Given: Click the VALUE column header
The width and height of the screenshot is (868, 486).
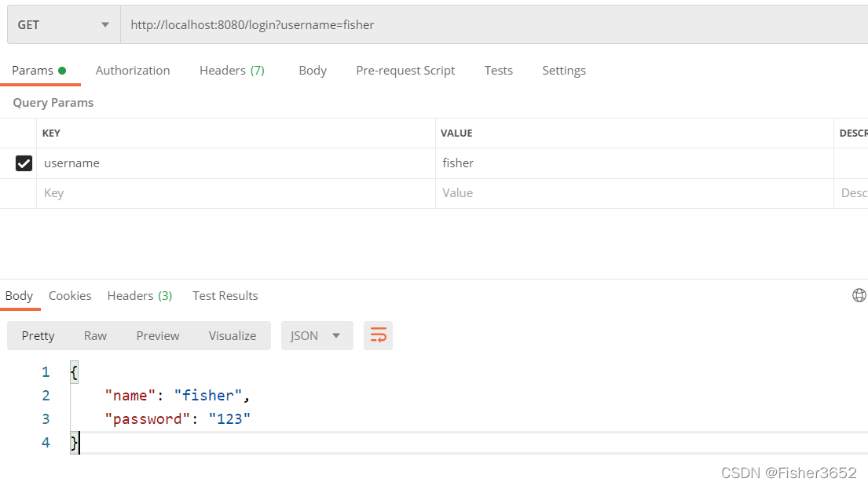Looking at the screenshot, I should [x=456, y=133].
